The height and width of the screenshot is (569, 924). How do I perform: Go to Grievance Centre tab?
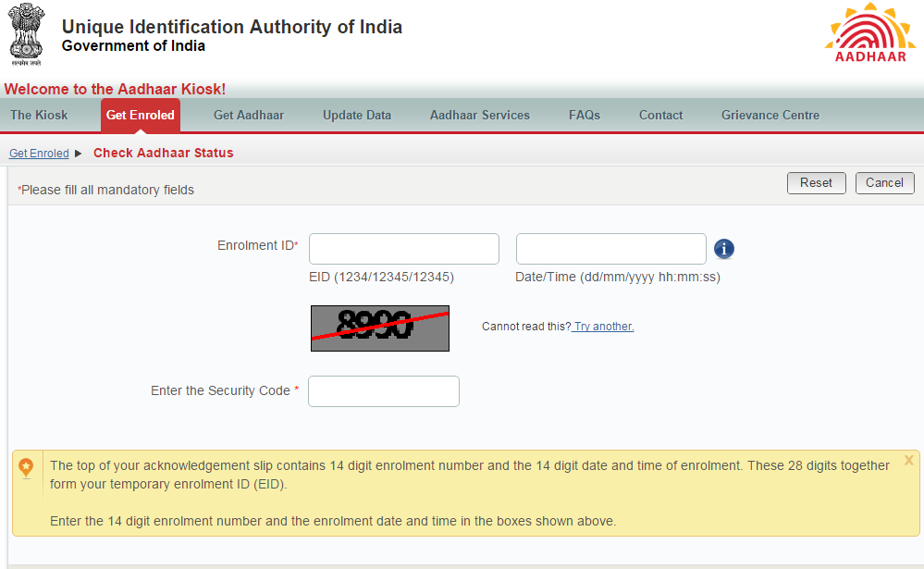point(770,115)
